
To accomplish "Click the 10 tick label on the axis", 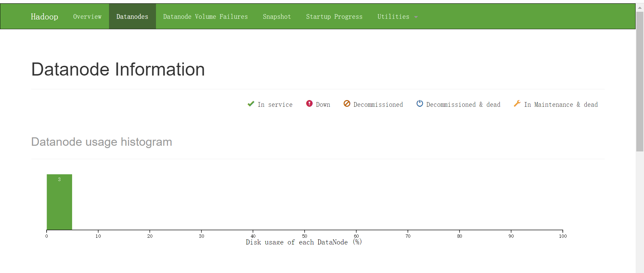I will (x=98, y=236).
